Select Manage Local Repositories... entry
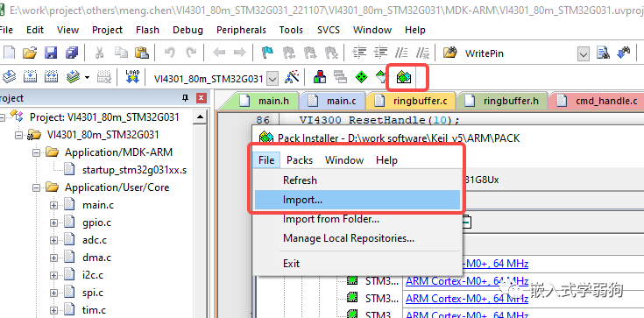 point(357,238)
